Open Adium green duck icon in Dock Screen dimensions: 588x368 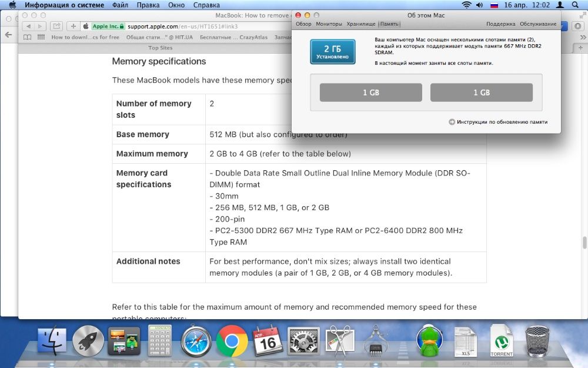point(430,341)
